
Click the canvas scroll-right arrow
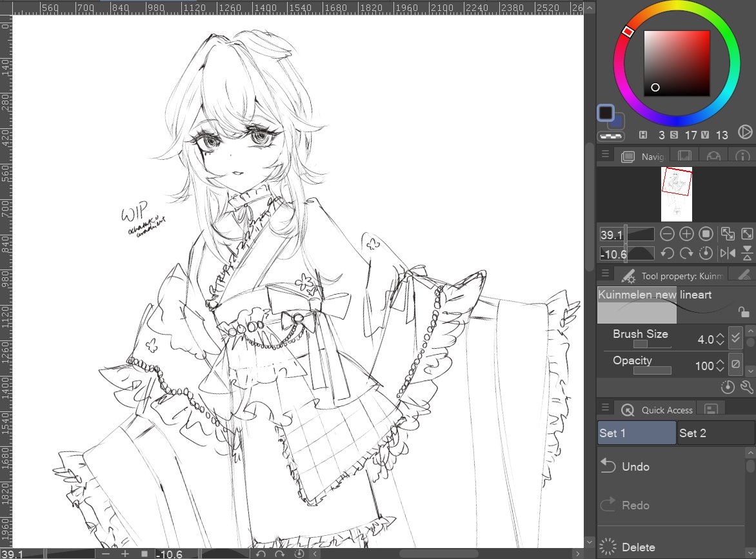[577, 554]
